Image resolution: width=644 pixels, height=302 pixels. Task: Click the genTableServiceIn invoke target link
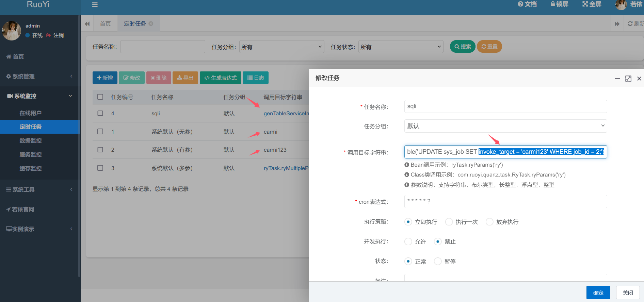[286, 113]
